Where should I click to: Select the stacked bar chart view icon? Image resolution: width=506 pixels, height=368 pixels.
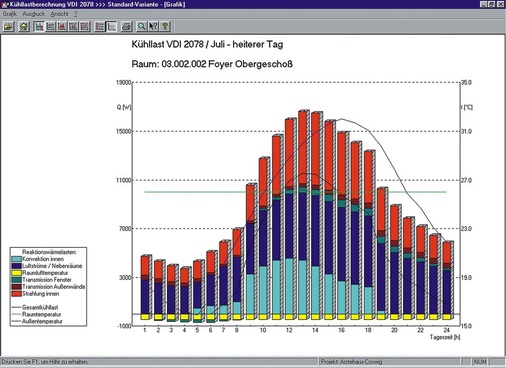pos(39,26)
